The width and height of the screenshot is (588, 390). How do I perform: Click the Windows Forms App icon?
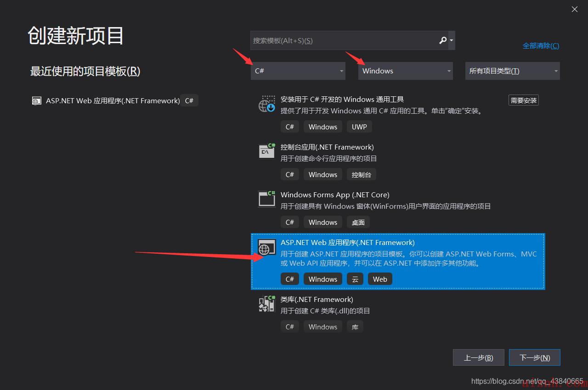tap(266, 199)
